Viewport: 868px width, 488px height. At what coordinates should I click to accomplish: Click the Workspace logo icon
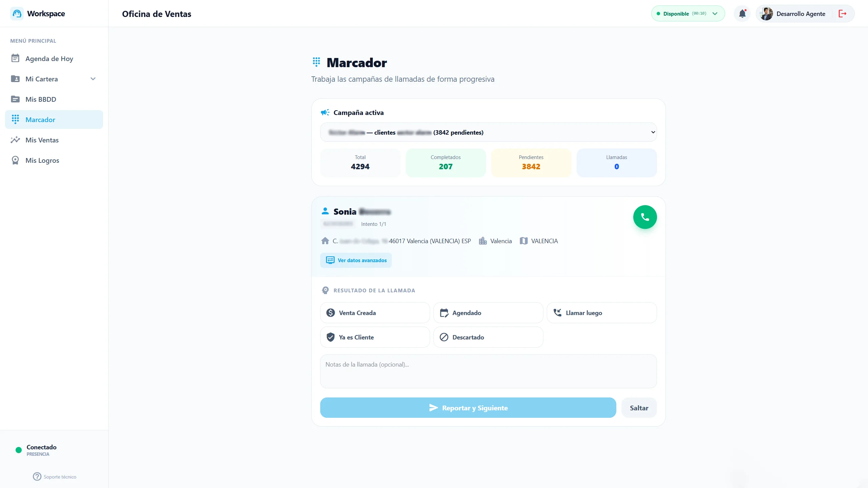click(17, 14)
